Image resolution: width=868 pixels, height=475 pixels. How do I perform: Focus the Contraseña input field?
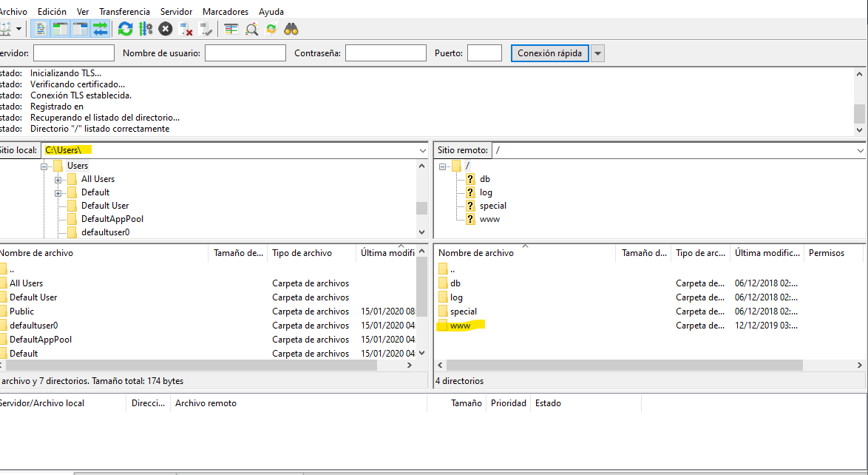coord(386,53)
